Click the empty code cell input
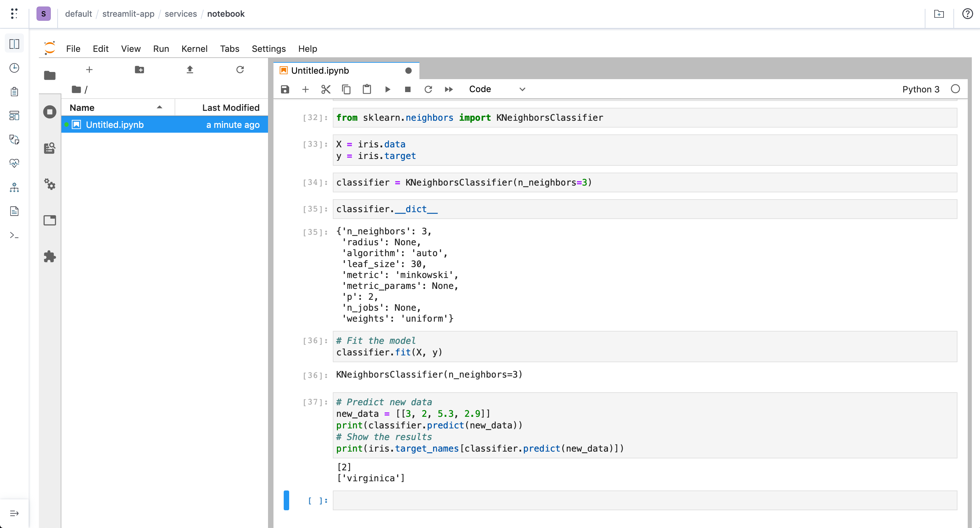The height and width of the screenshot is (528, 980). tap(644, 500)
